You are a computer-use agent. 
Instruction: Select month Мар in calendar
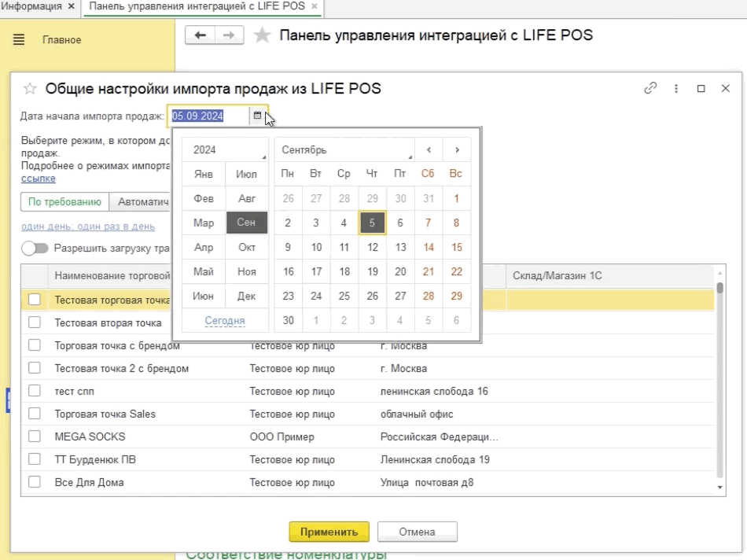pos(204,223)
